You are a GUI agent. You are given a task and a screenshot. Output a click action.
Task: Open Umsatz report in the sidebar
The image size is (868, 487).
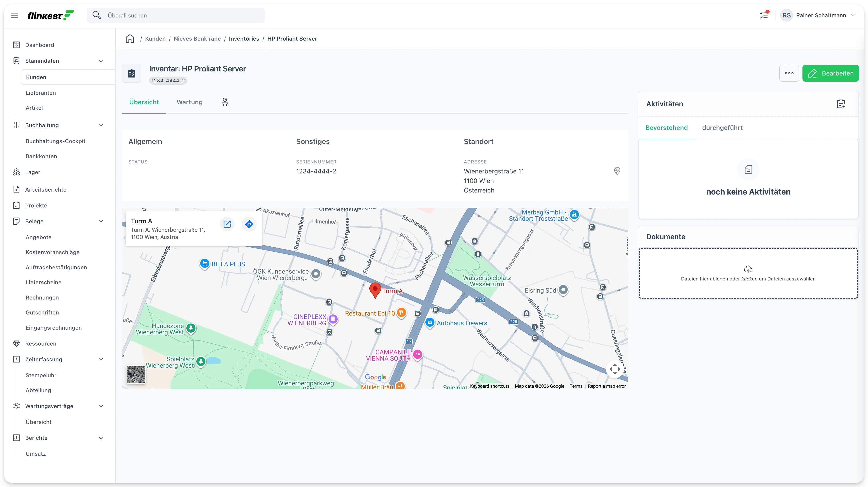tap(36, 454)
